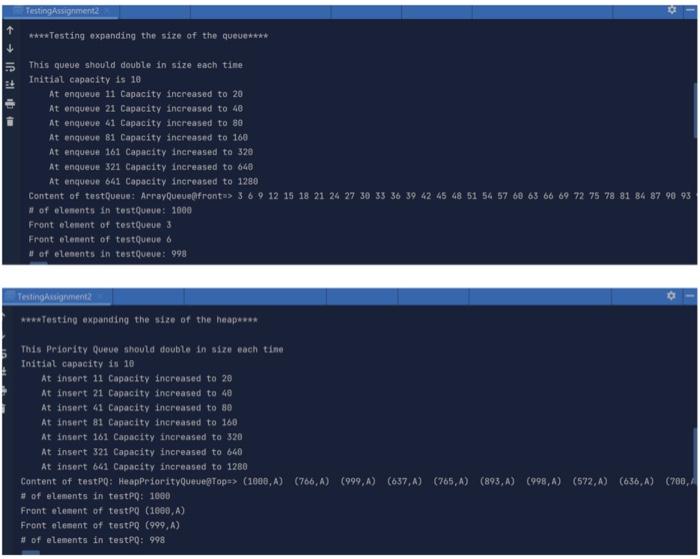Open settings gear of the heap console panel
The image size is (700, 559).
coord(671,296)
